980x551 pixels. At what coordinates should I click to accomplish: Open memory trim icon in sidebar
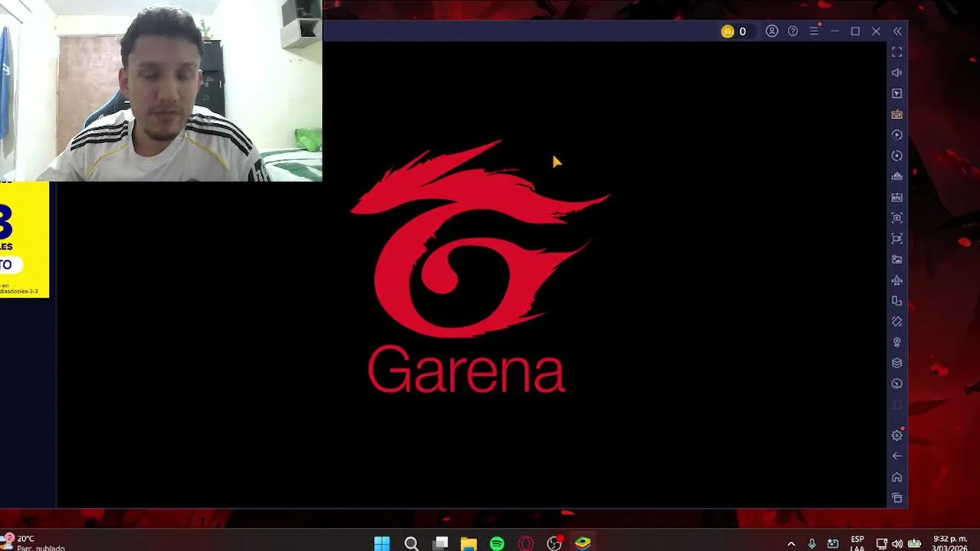[x=897, y=176]
